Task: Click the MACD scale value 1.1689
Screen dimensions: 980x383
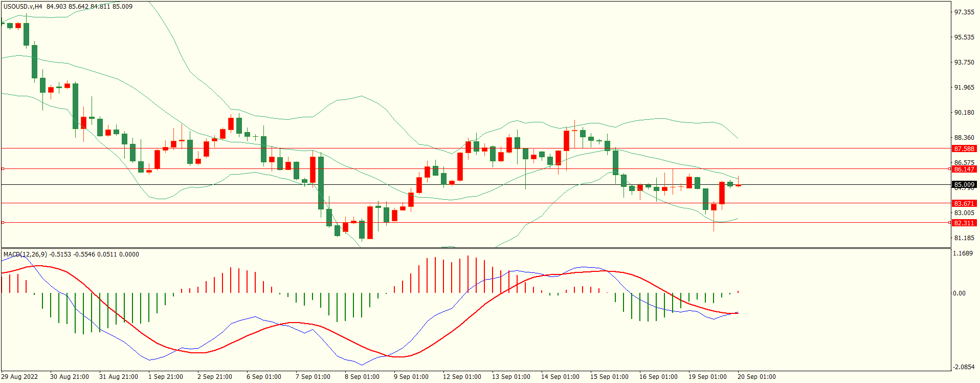Action: tap(963, 253)
